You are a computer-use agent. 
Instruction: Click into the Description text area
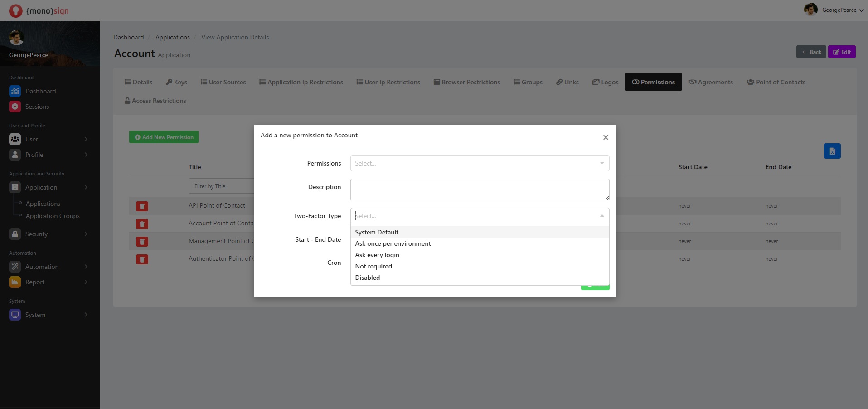[x=479, y=190]
